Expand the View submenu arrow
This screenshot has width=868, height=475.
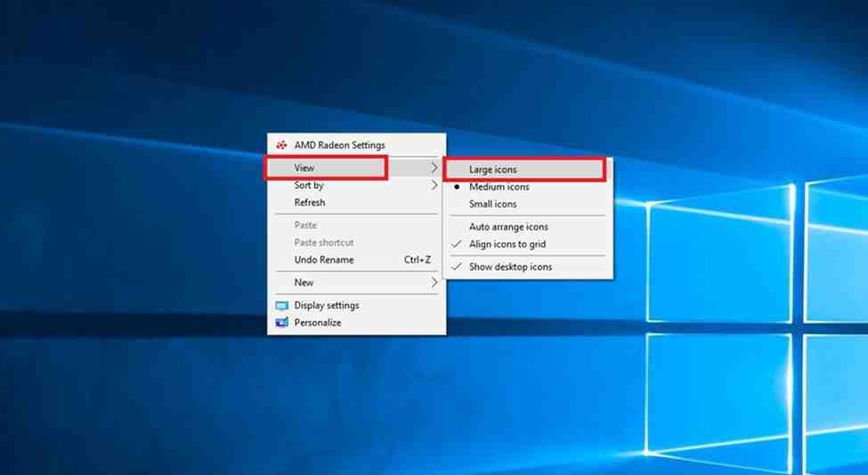(434, 168)
